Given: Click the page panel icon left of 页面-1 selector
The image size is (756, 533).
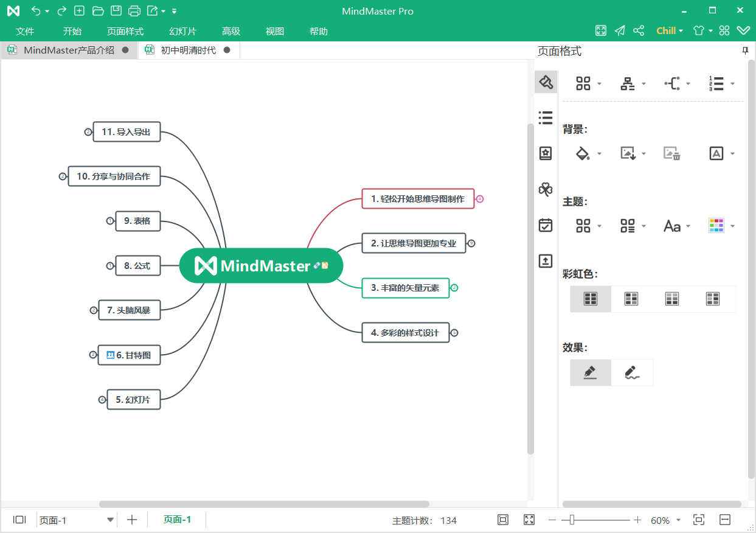Looking at the screenshot, I should pos(19,520).
